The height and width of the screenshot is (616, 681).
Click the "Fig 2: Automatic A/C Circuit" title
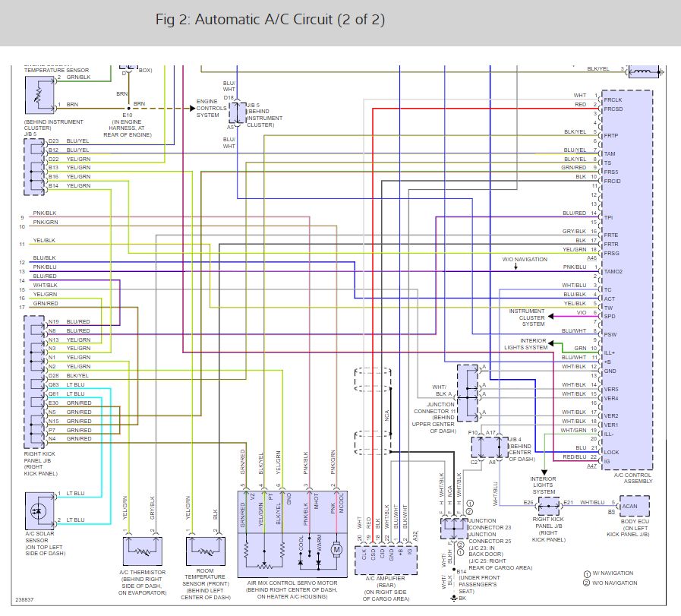pos(270,20)
